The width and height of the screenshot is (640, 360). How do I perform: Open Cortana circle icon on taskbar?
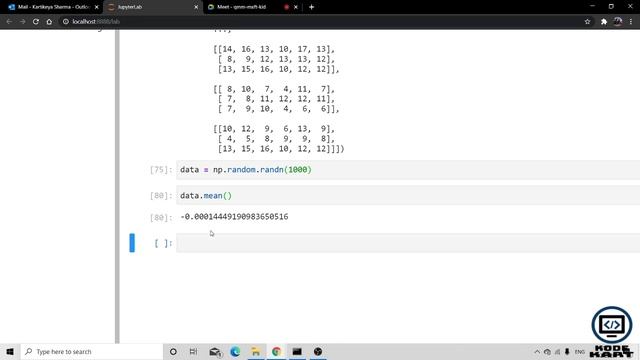click(173, 351)
